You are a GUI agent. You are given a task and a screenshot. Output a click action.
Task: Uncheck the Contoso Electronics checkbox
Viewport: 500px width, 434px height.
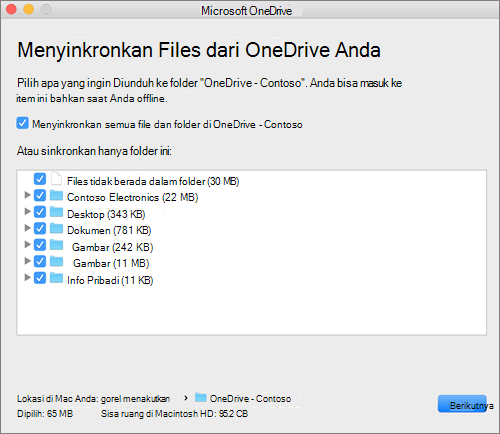click(40, 195)
